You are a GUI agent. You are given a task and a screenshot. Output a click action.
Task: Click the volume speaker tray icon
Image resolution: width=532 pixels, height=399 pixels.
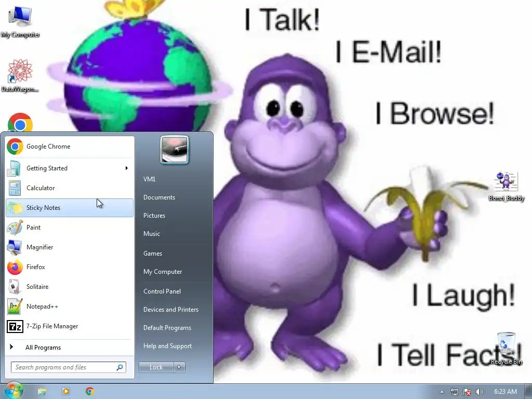480,392
